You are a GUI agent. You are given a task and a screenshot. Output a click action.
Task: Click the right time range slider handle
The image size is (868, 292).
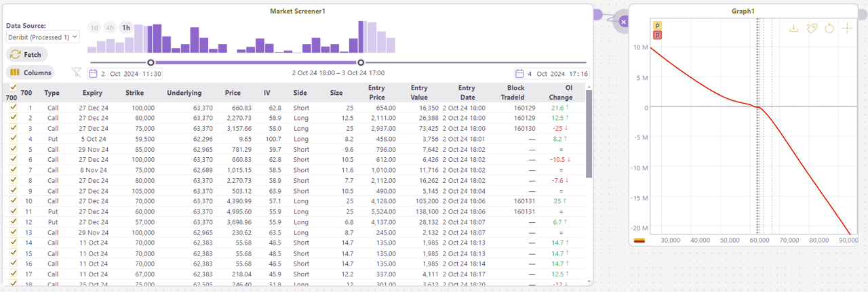(x=361, y=63)
